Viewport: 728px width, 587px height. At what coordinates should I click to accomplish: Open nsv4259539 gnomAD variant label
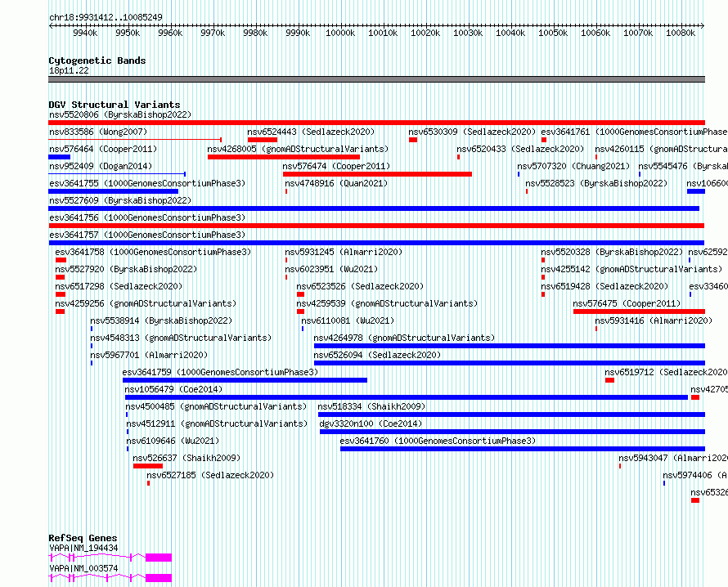click(387, 303)
